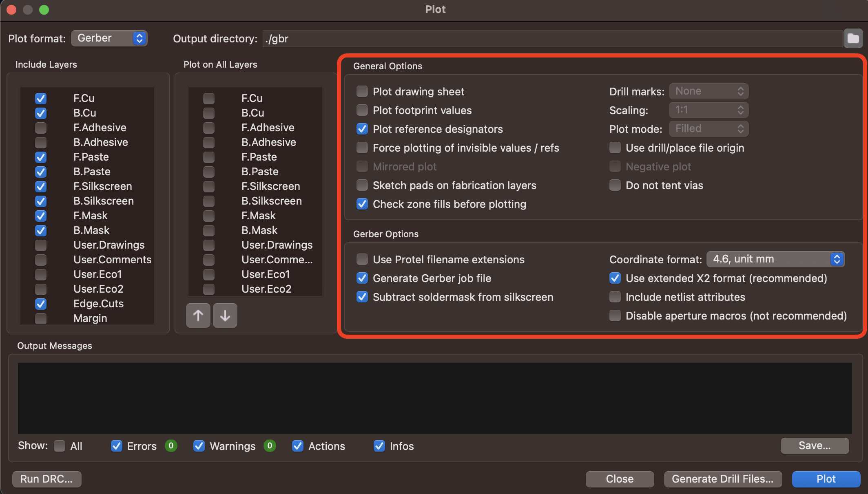Viewport: 868px width, 494px height.
Task: Open the Coordinate format dropdown
Action: 775,259
